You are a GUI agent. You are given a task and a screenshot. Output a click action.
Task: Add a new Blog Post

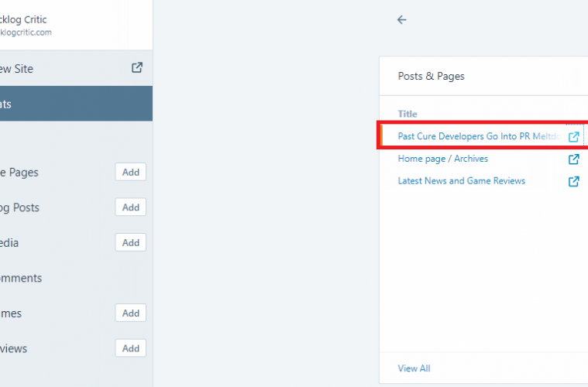click(130, 207)
